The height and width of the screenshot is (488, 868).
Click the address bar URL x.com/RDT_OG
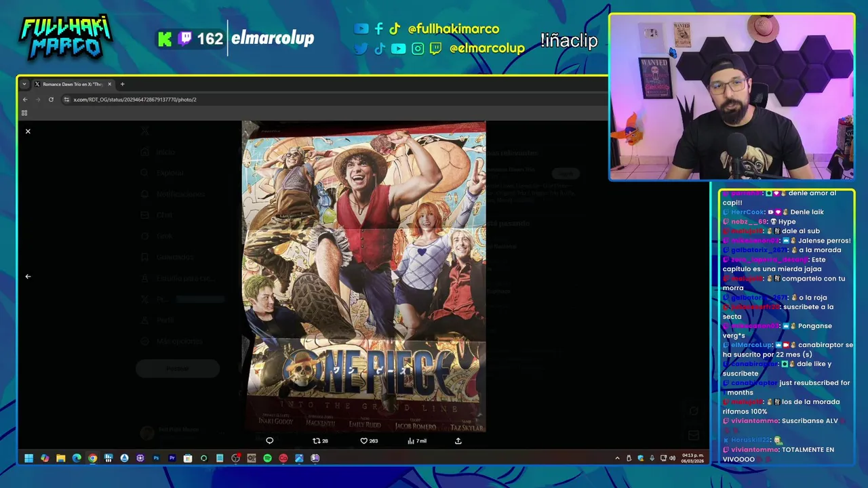(135, 100)
